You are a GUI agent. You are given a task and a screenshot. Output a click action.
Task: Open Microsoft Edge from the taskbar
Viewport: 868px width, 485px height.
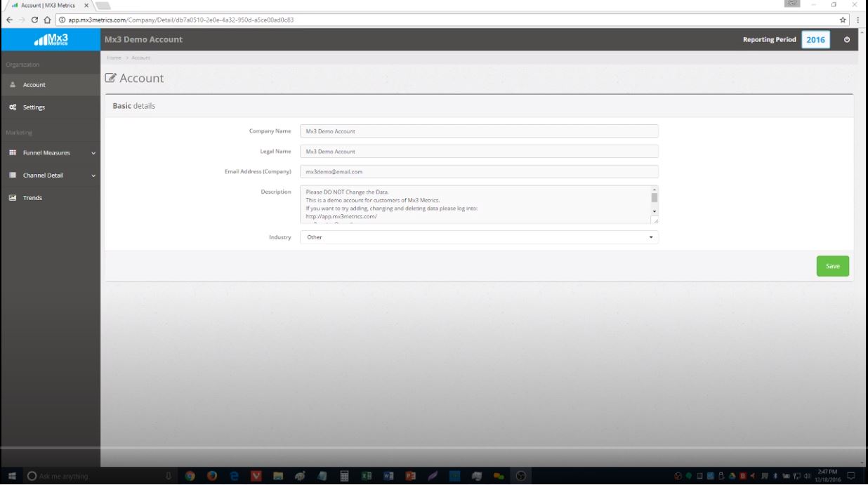pyautogui.click(x=234, y=476)
